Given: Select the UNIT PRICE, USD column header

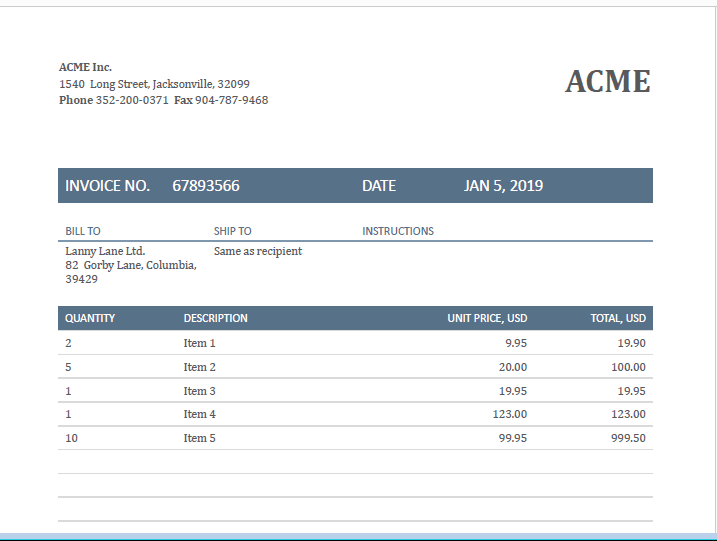Looking at the screenshot, I should tap(487, 318).
